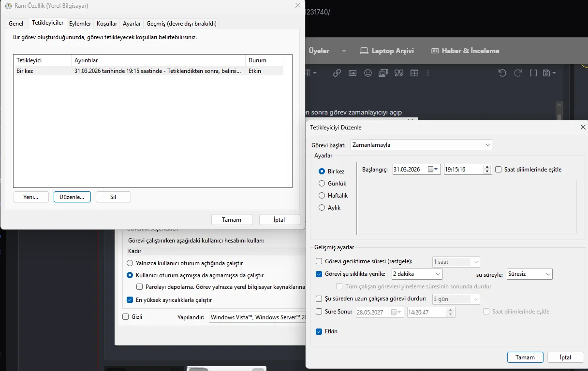Click the Durum column header

click(264, 60)
